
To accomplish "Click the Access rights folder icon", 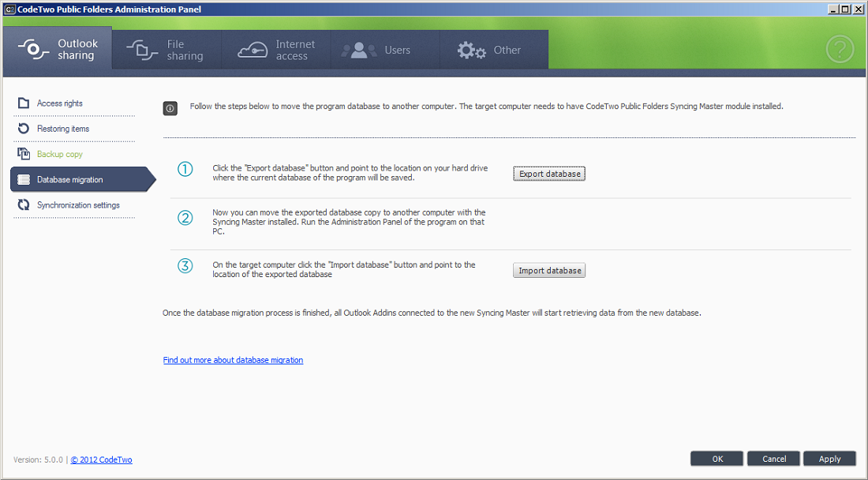I will pyautogui.click(x=23, y=103).
